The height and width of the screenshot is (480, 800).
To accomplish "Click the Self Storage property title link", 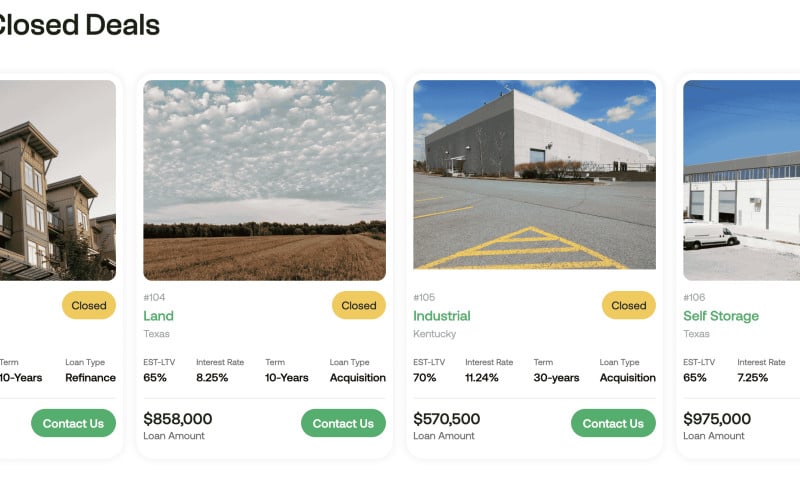I will point(721,316).
